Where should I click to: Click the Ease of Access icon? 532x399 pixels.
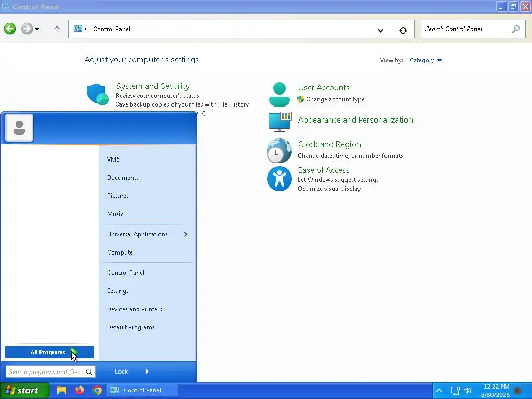click(x=279, y=179)
